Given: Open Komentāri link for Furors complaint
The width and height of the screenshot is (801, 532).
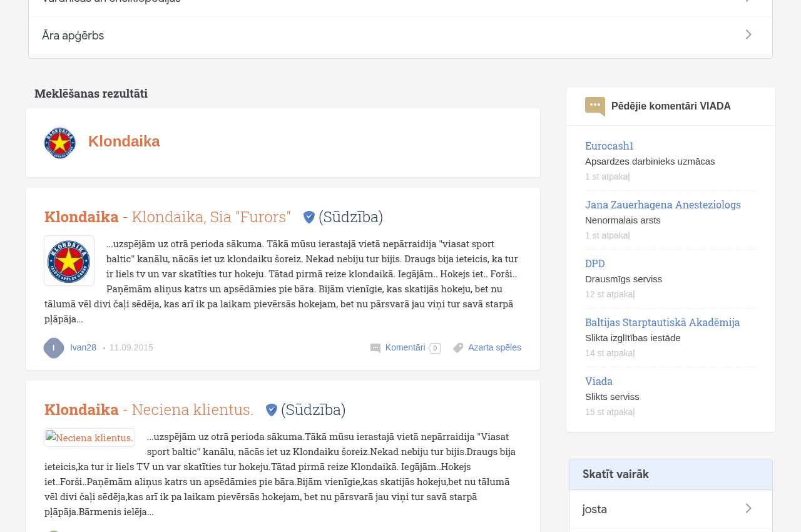Looking at the screenshot, I should 406,347.
